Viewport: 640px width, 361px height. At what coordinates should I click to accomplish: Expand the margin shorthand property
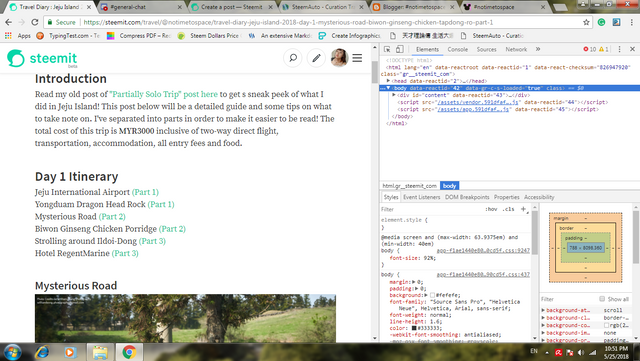pos(413,282)
